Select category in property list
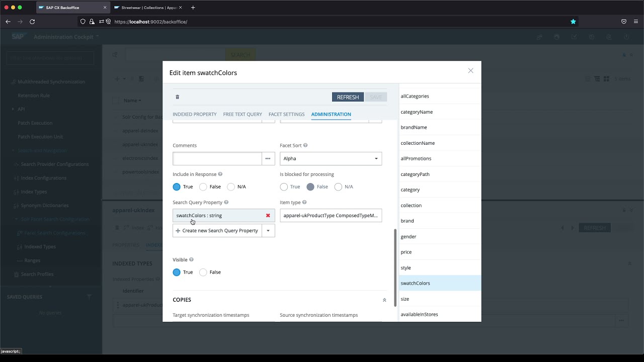 (x=440, y=190)
